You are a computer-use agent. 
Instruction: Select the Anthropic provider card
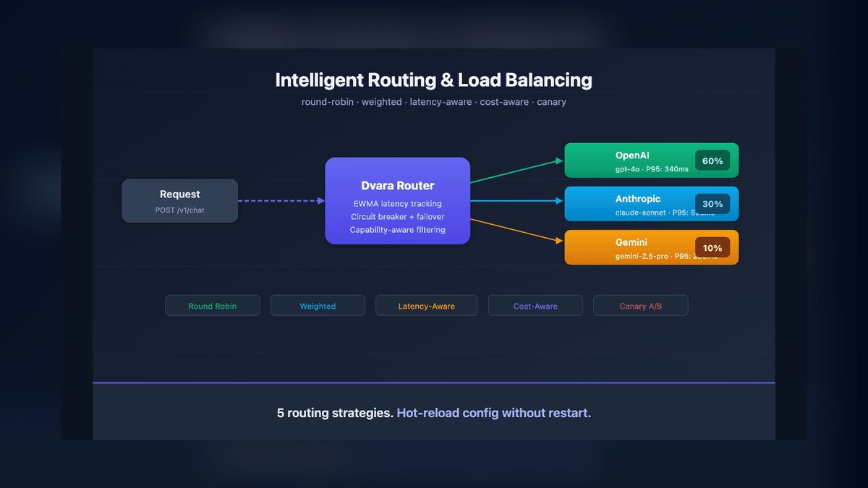coord(652,204)
